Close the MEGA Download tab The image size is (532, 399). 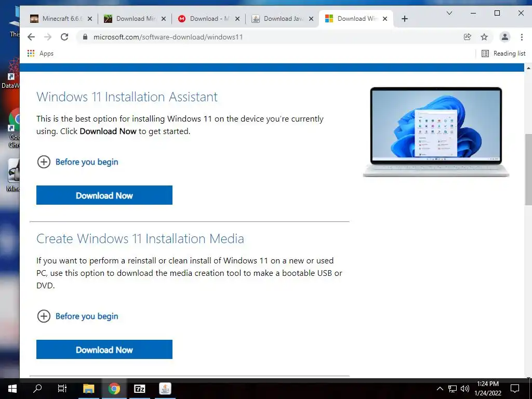point(237,19)
